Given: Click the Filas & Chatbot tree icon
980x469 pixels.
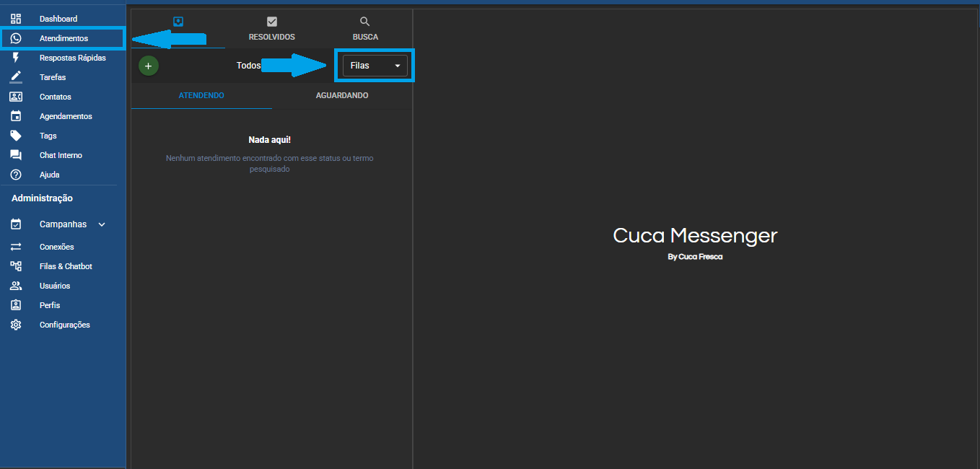Looking at the screenshot, I should click(16, 266).
